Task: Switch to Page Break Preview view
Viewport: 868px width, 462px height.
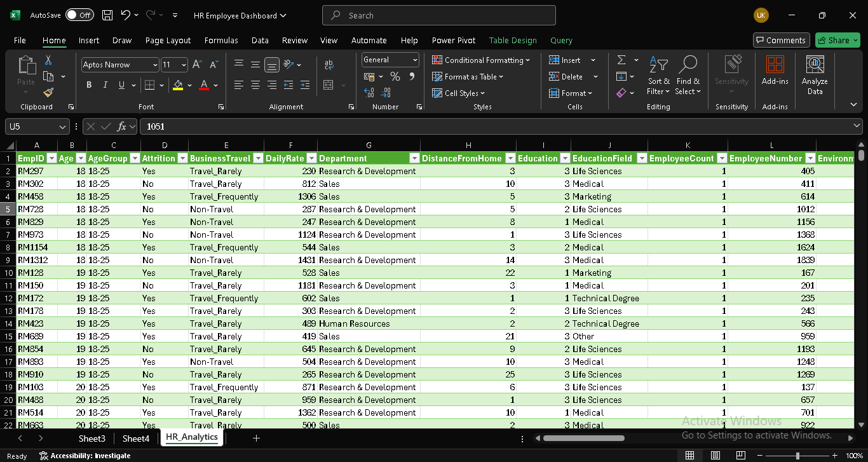Action: [x=741, y=456]
